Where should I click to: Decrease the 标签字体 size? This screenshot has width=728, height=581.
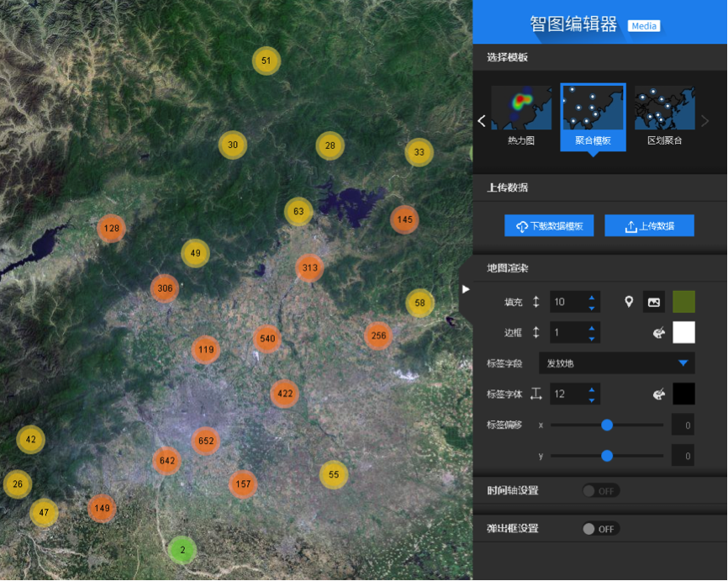click(x=592, y=400)
